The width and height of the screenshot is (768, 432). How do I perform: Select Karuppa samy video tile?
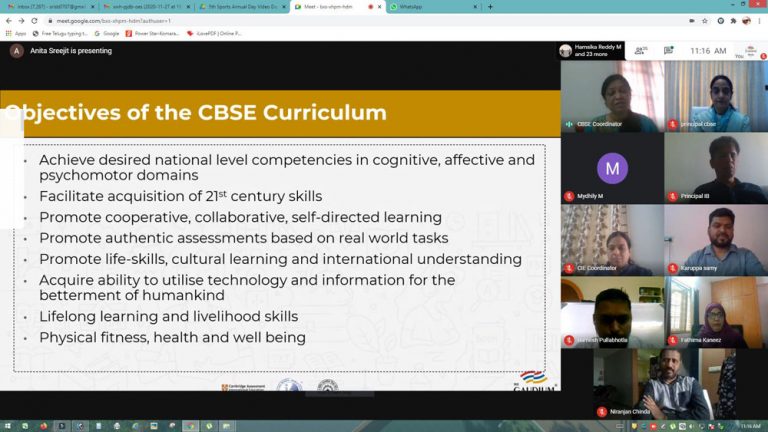coord(716,240)
